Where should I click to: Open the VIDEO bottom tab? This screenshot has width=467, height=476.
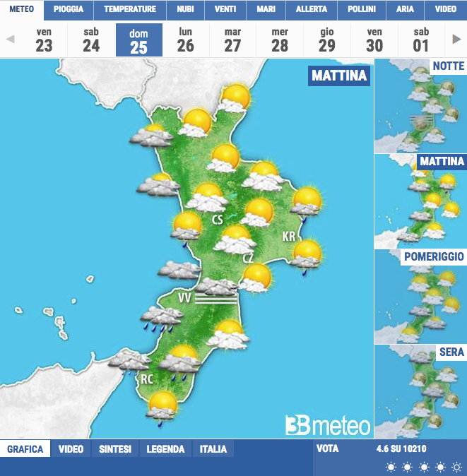(71, 448)
